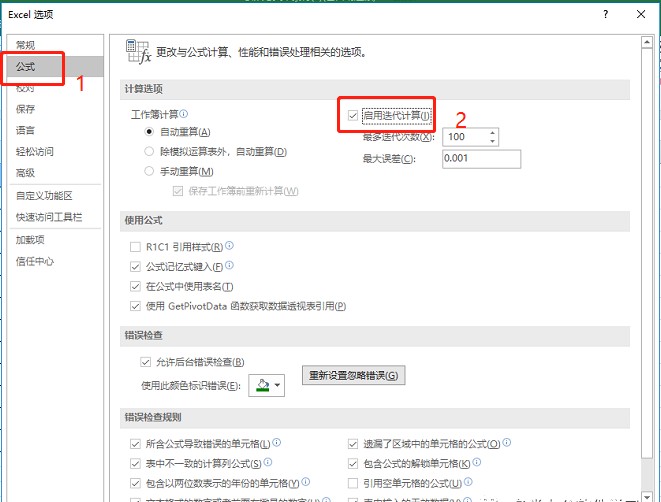Screen dimensions: 661x502
Task: Select 除模拟运算表外，自动重算 option
Action: 149,151
